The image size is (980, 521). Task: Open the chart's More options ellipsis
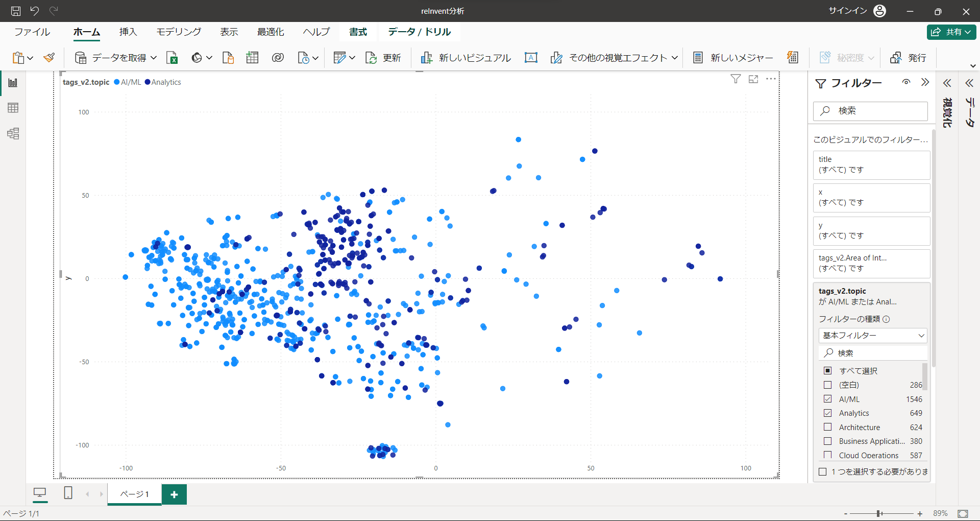[771, 79]
